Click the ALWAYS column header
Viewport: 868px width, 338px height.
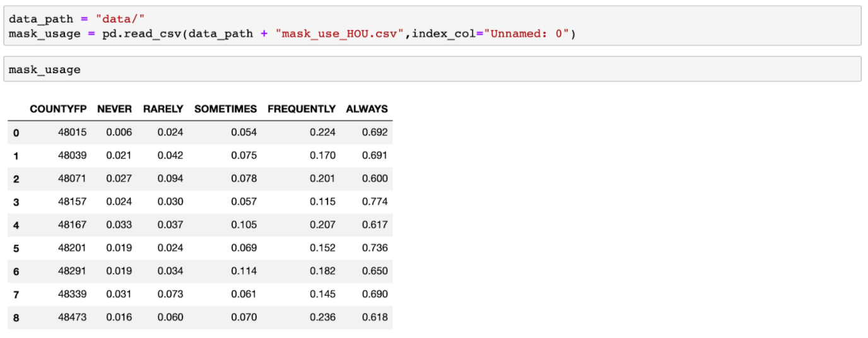pyautogui.click(x=367, y=109)
